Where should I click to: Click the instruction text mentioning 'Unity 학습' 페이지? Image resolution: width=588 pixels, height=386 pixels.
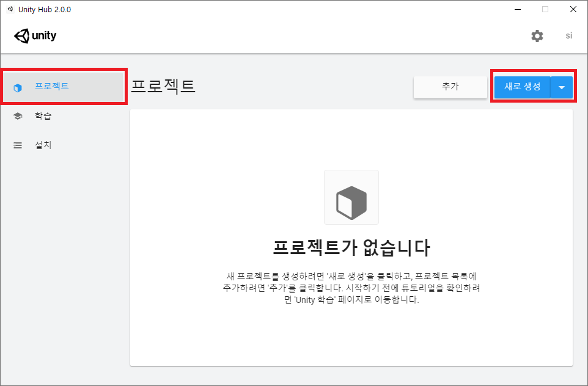tap(351, 288)
